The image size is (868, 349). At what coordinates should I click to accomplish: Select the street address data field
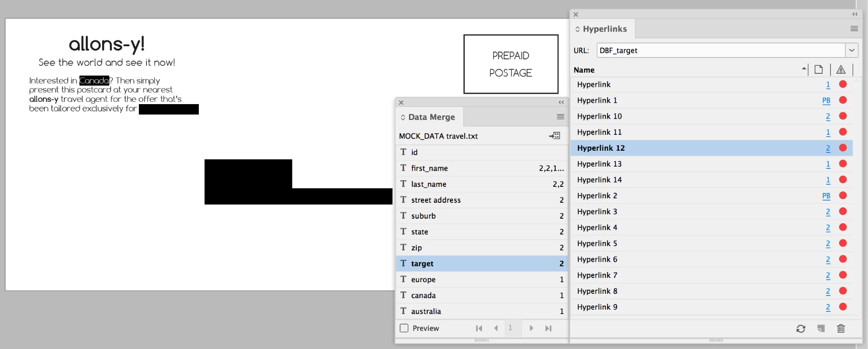(482, 200)
